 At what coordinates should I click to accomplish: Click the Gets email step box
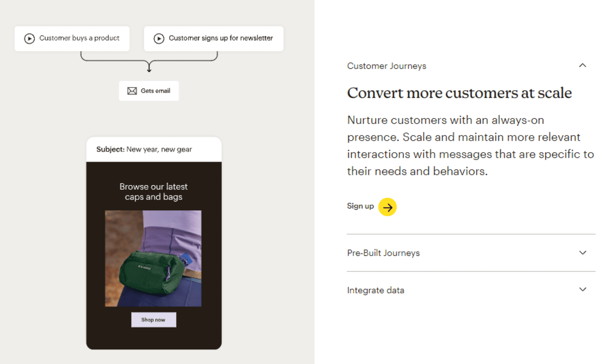pos(149,91)
